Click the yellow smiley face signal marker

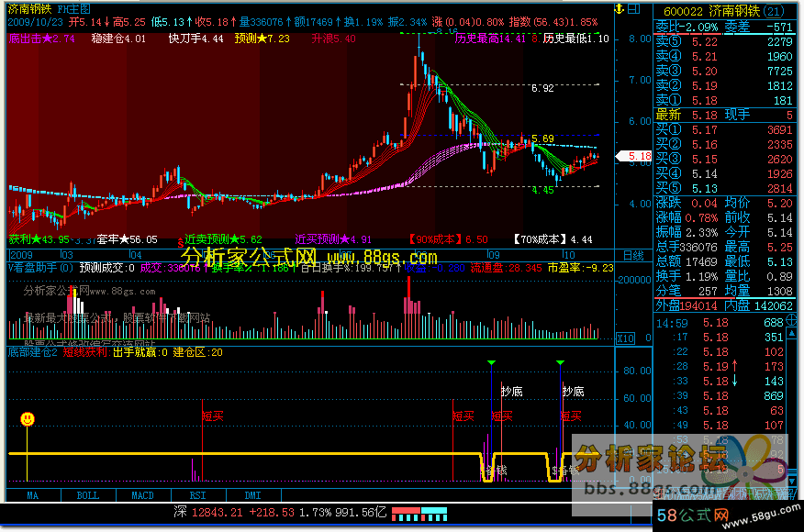point(28,419)
